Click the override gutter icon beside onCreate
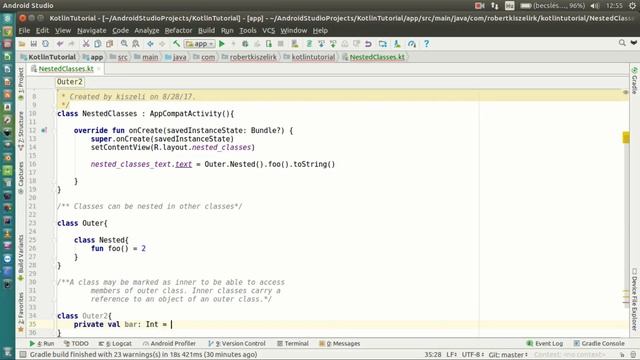Viewport: 640px width, 360px height. (x=44, y=131)
